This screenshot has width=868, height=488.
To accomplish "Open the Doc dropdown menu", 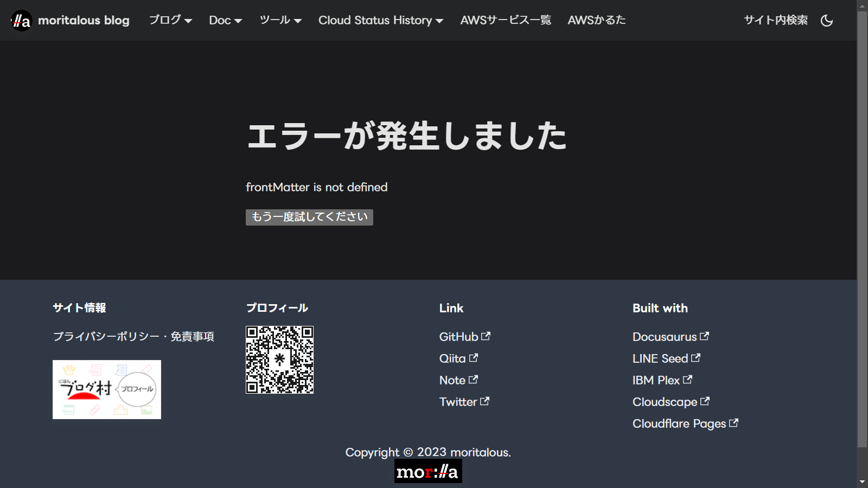I will click(x=225, y=21).
